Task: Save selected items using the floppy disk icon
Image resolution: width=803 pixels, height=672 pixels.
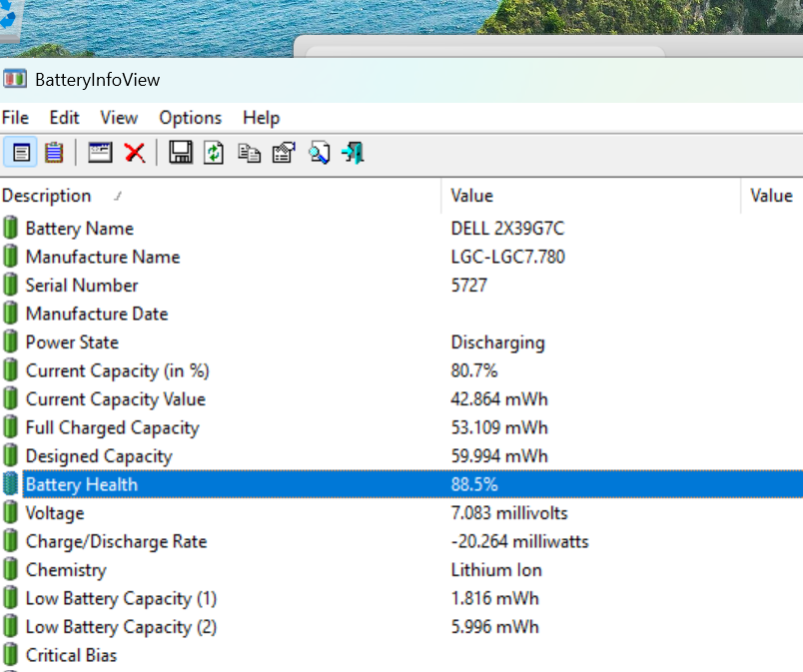Action: tap(181, 153)
